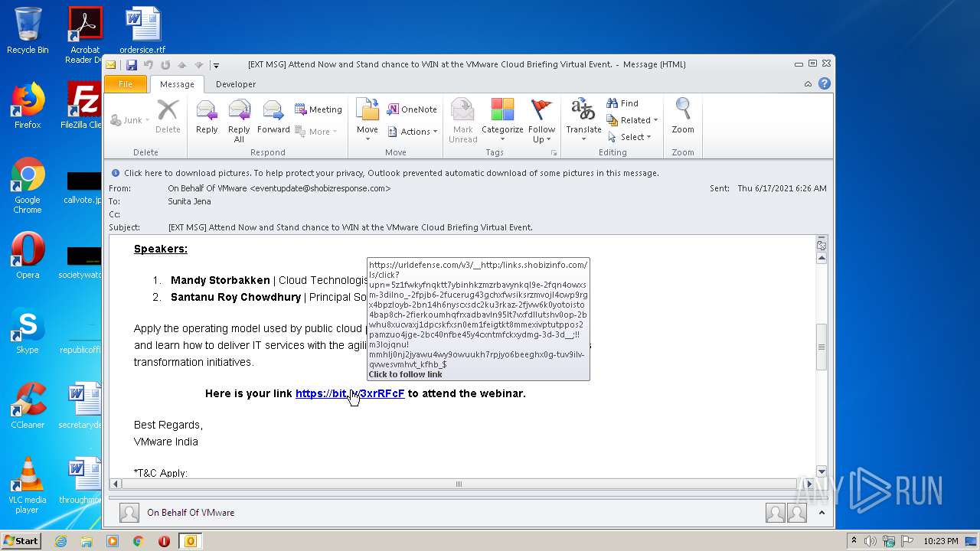The width and height of the screenshot is (980, 551).
Task: Expand the Related dropdown
Action: 632,120
